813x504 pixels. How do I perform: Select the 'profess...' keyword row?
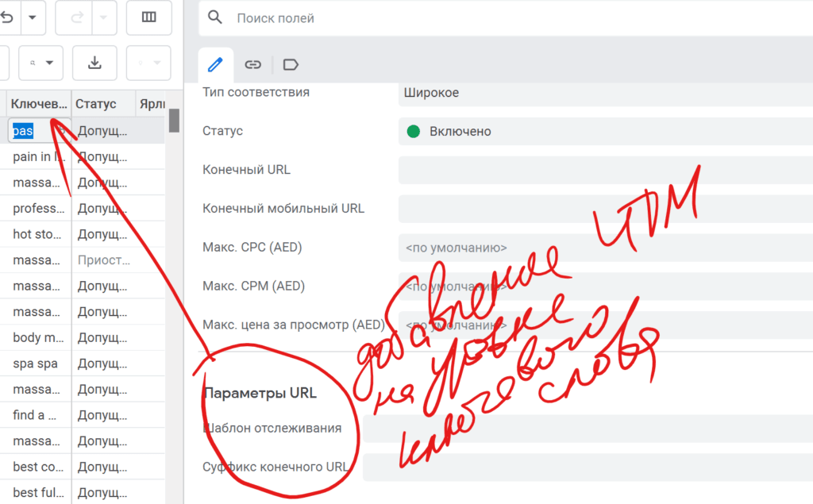point(39,209)
